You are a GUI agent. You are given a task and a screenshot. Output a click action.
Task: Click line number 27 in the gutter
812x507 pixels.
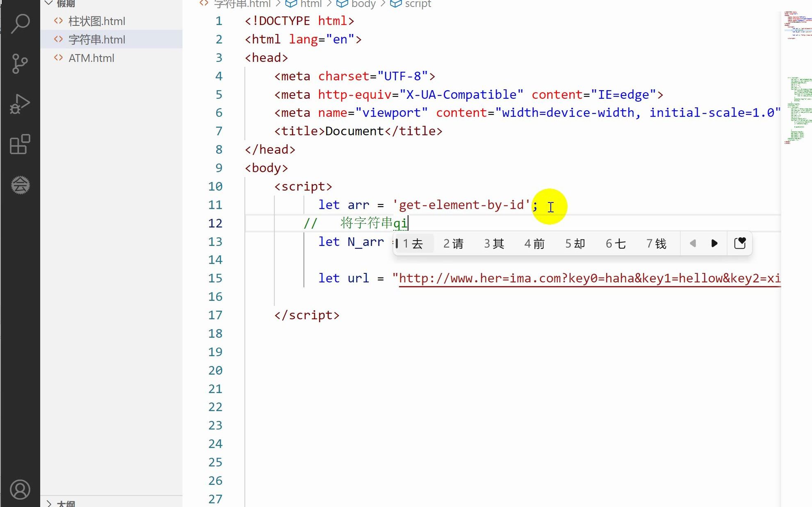(x=215, y=499)
